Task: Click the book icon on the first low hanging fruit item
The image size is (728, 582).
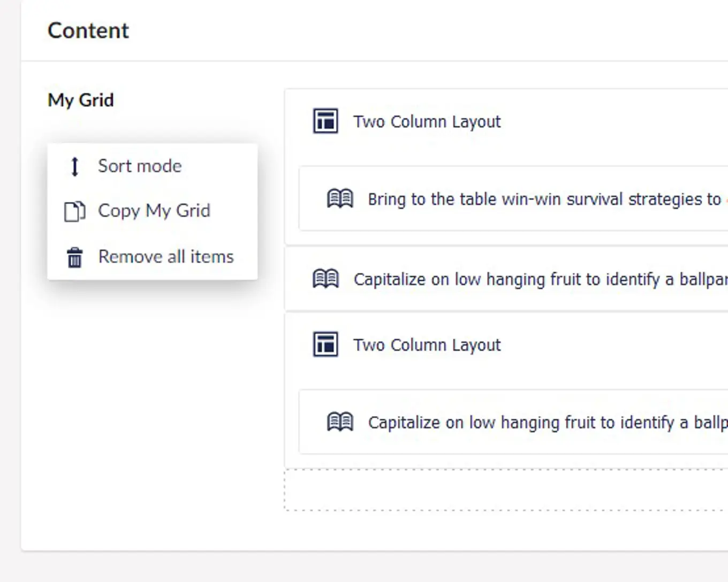Action: point(325,278)
